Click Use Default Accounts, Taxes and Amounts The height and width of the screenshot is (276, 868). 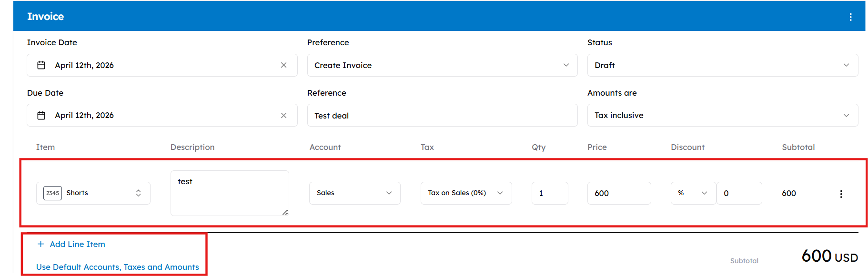click(118, 267)
